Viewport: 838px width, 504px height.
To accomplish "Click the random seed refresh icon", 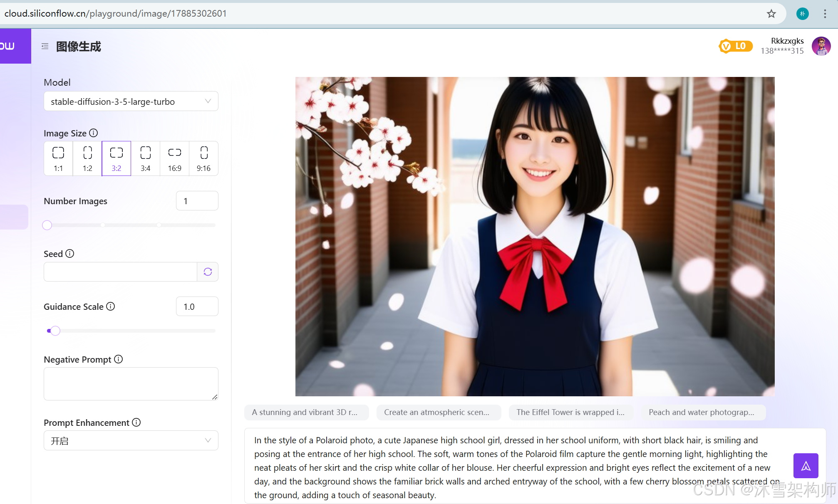I will [208, 272].
